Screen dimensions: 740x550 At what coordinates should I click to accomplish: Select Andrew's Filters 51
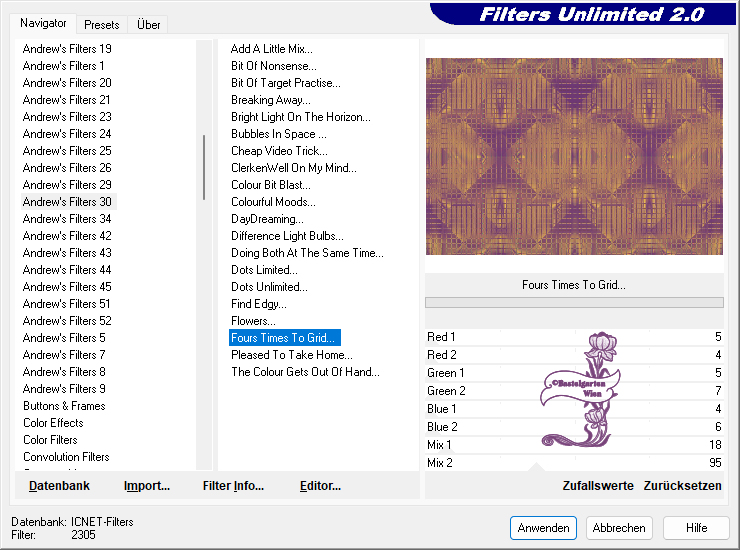(67, 304)
